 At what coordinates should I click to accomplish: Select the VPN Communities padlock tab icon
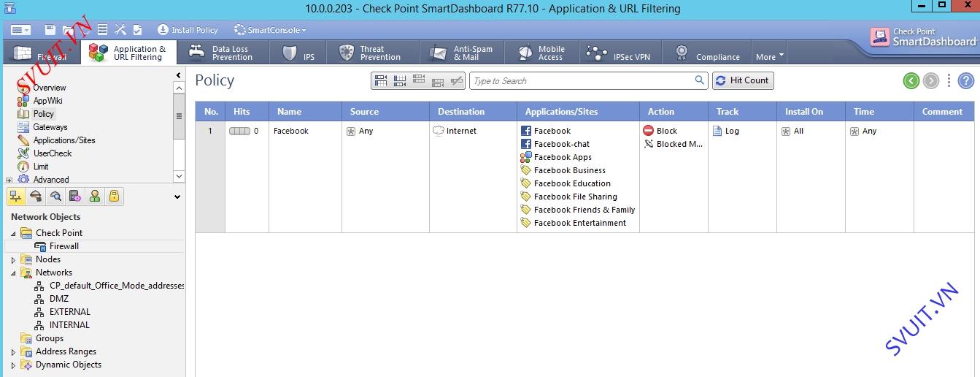(115, 196)
